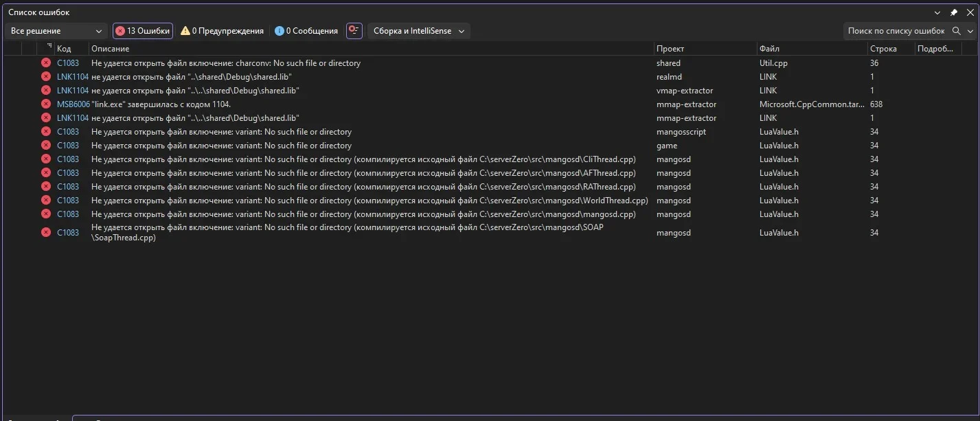This screenshot has height=421, width=980.
Task: Open the C1083 code link for Util.cpp
Action: pos(67,63)
